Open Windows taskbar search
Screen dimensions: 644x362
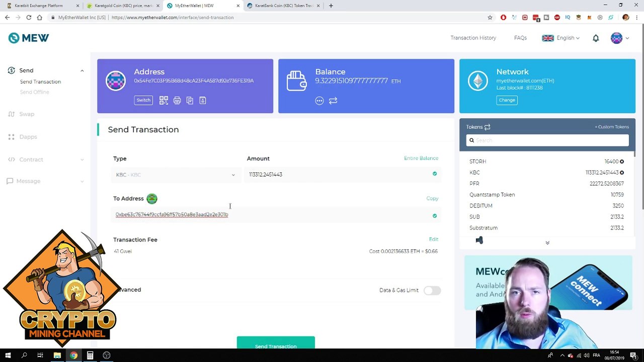click(24, 355)
